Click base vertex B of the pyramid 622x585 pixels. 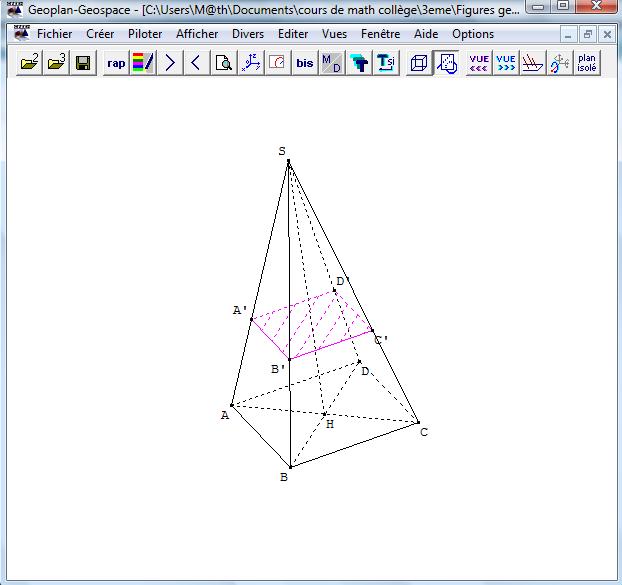[290, 467]
